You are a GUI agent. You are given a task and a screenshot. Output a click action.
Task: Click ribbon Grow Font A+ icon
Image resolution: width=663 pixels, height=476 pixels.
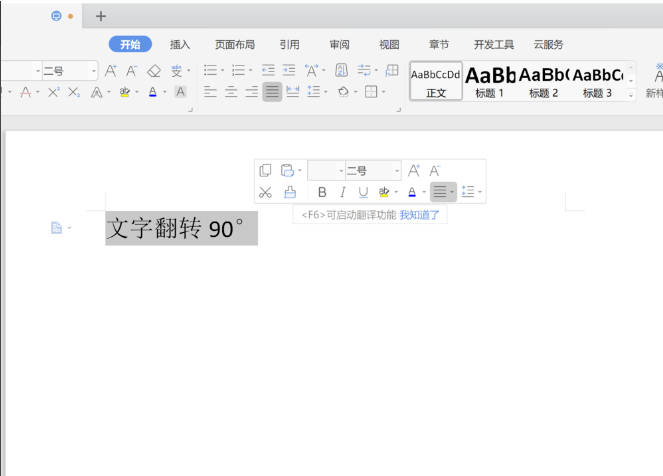(x=111, y=71)
